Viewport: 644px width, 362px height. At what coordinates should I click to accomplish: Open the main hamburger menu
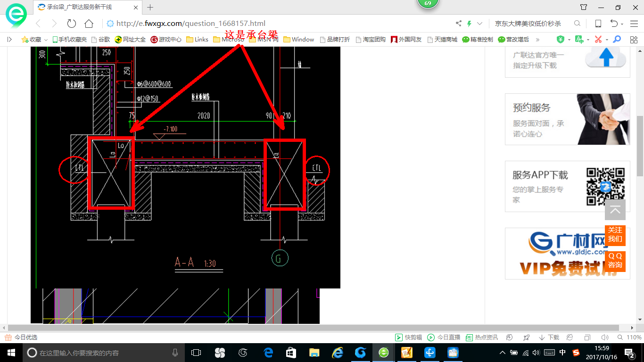click(634, 24)
